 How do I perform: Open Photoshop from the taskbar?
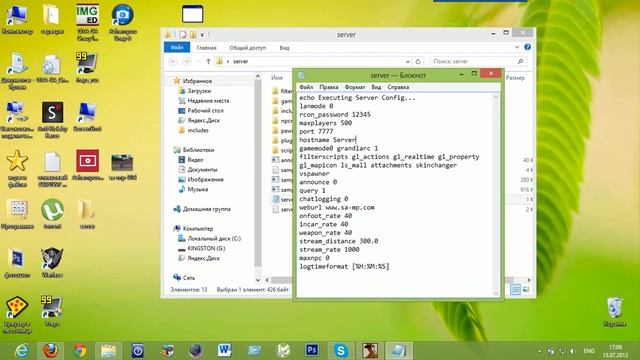point(312,351)
